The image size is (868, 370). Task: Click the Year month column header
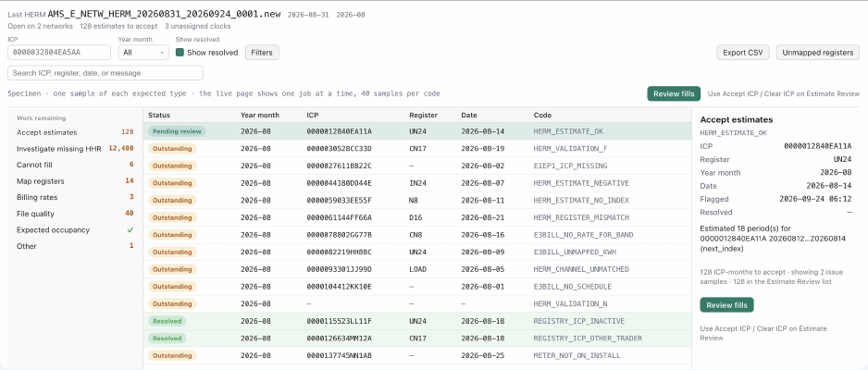tap(260, 115)
